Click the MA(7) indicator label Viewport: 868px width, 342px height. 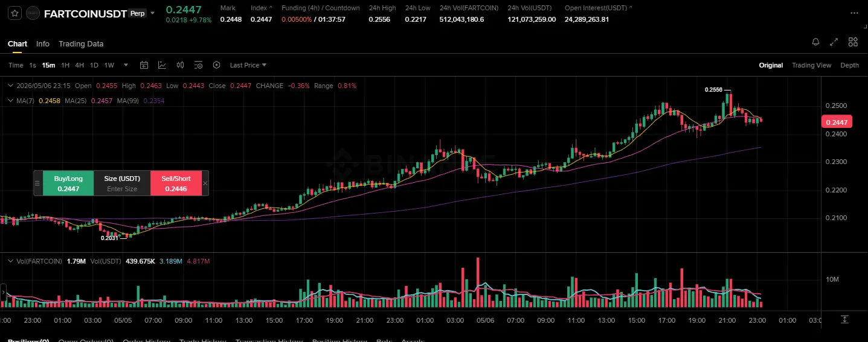tap(26, 100)
